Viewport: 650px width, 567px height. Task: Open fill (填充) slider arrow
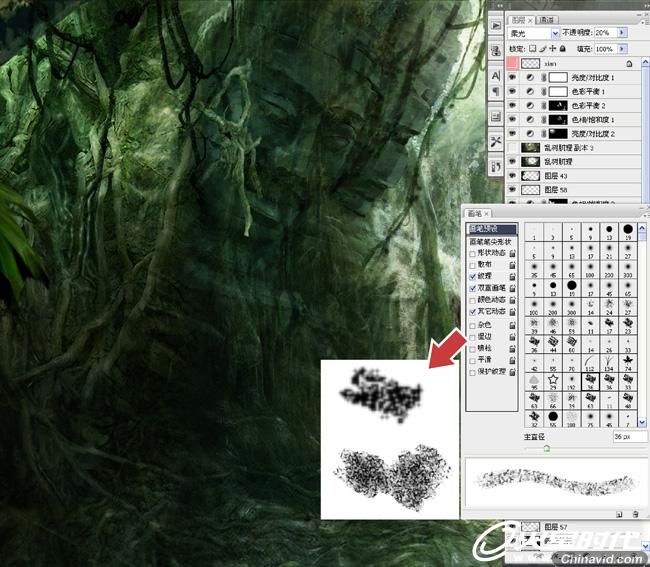click(621, 49)
